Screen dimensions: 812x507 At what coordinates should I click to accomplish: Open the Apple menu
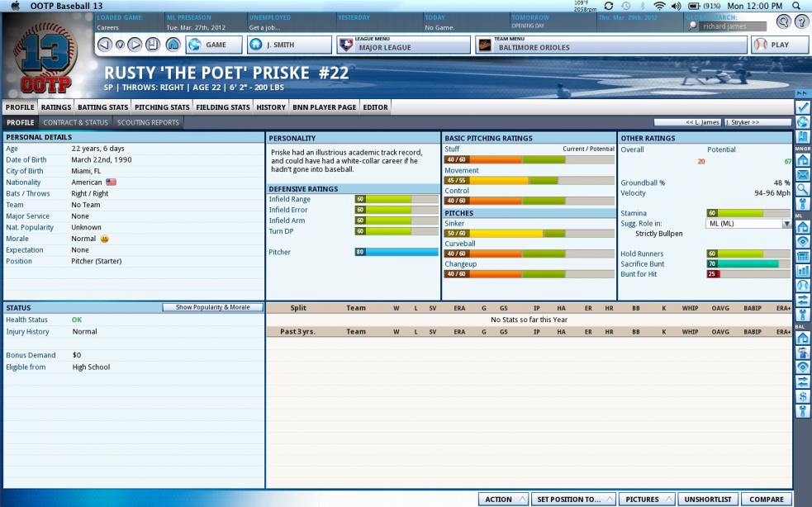point(15,7)
